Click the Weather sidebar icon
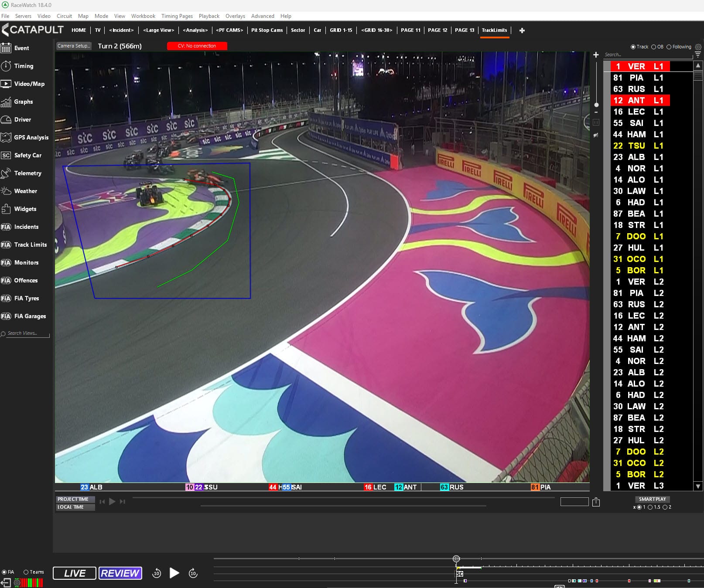The image size is (704, 588). click(6, 191)
